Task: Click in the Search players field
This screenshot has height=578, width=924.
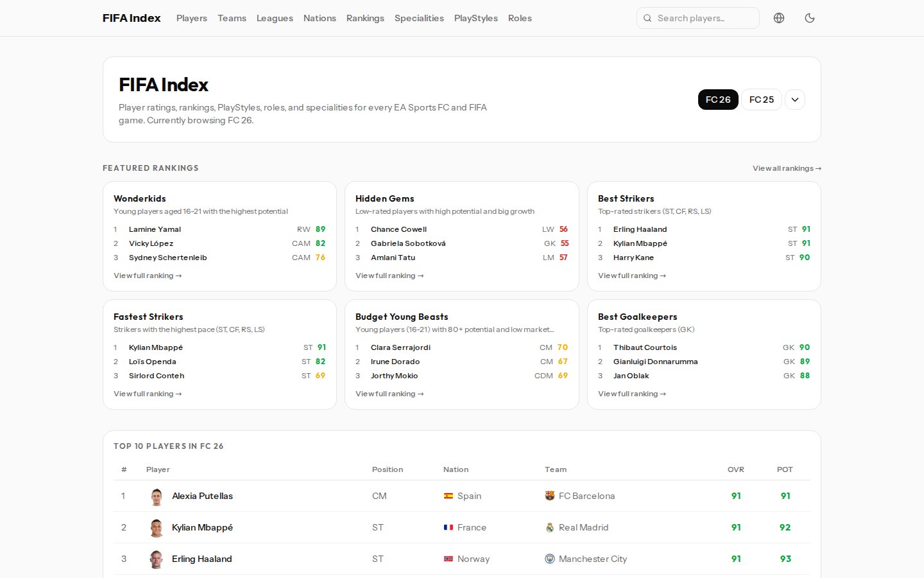Action: pyautogui.click(x=703, y=18)
